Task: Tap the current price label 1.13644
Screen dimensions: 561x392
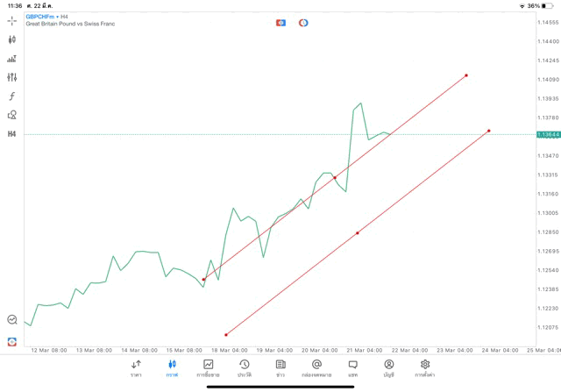Action: (x=548, y=134)
